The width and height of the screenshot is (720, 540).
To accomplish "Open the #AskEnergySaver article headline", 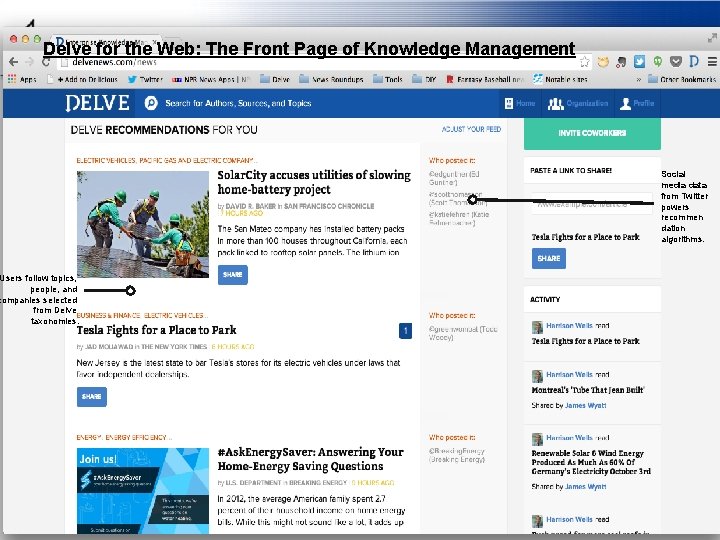I will point(311,459).
